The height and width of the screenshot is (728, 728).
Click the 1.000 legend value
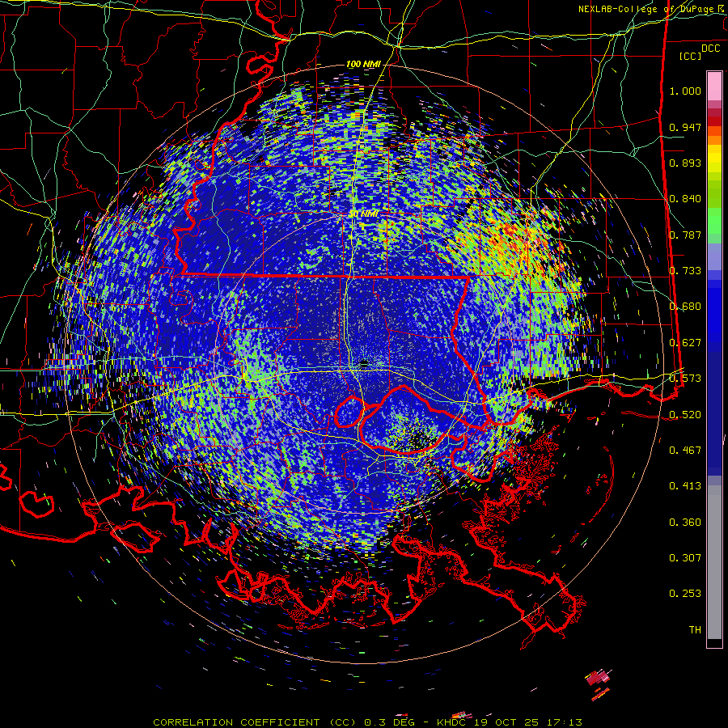coord(685,91)
